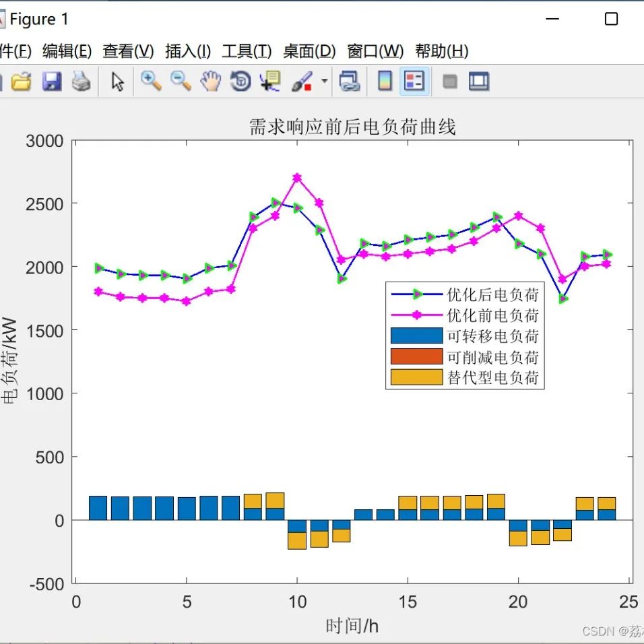Viewport: 644px width, 644px height.
Task: Open the 工具(T) menu
Action: click(x=247, y=51)
